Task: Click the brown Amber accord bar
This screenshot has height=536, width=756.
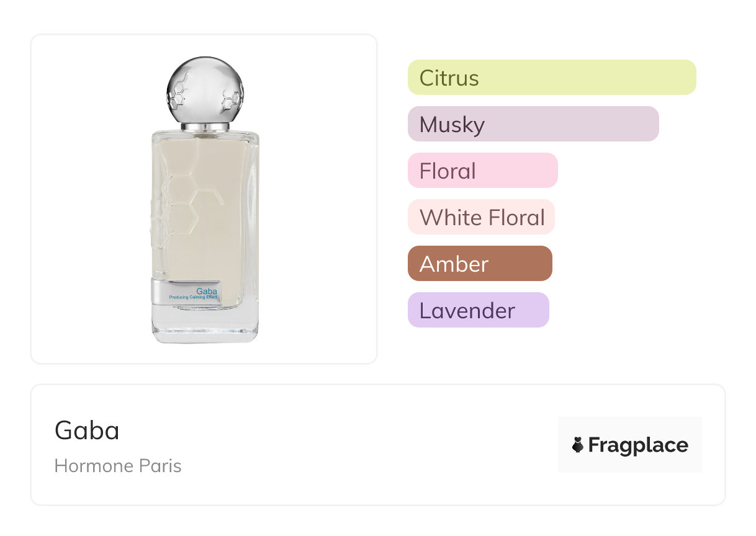Action: coord(480,264)
